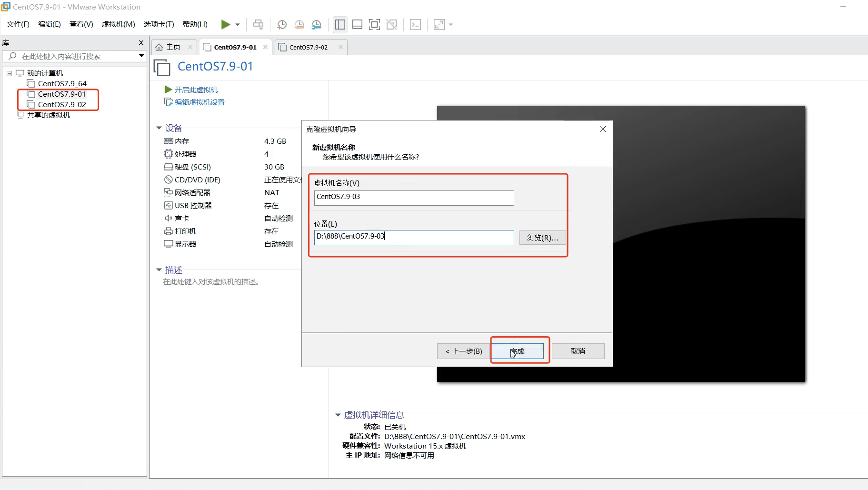This screenshot has width=868, height=490.
Task: Switch to the CentOS7.9-02 tab
Action: point(309,47)
